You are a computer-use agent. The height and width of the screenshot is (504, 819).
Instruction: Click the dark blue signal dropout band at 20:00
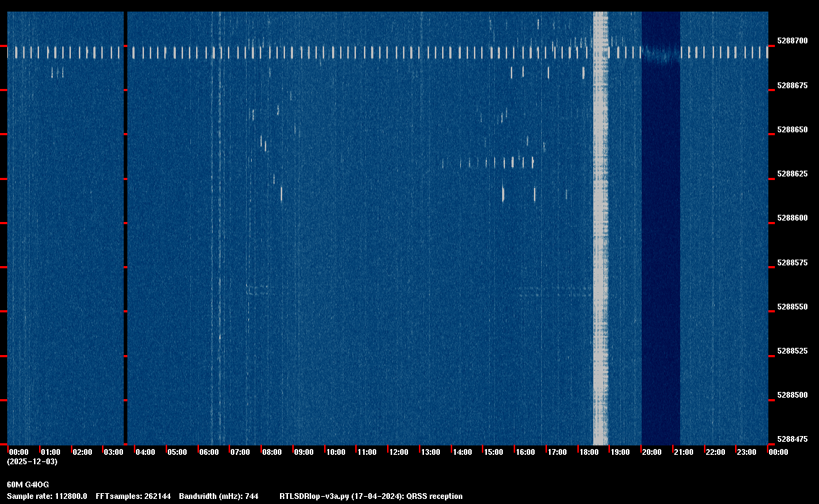point(661,228)
